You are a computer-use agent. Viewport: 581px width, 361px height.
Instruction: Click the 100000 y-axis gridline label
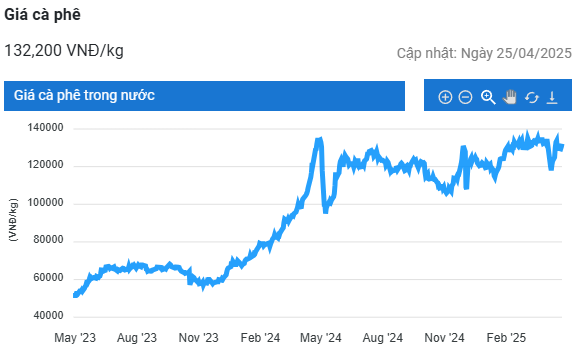coord(45,203)
